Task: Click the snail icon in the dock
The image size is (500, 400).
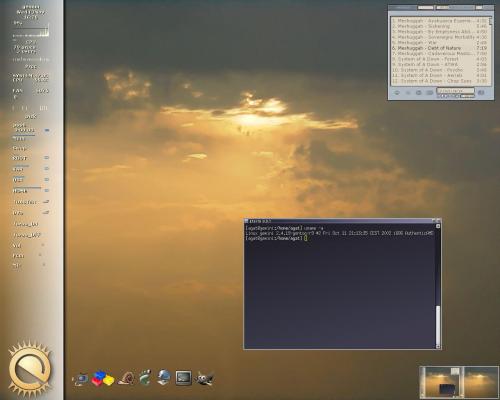Action: tap(126, 378)
